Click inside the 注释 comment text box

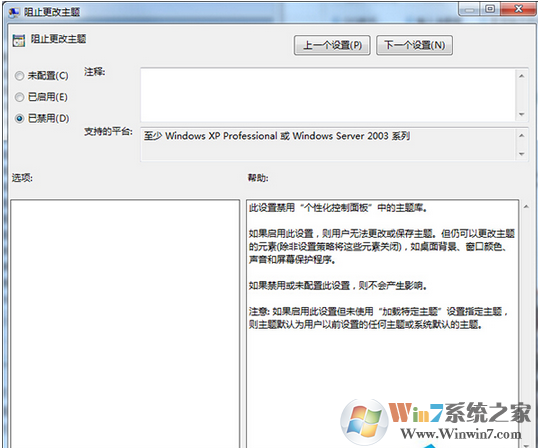[x=328, y=95]
